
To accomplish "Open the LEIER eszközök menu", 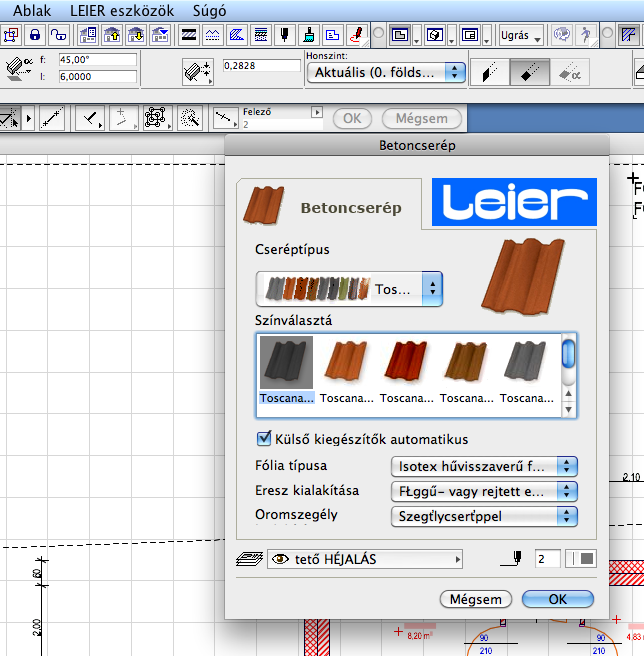I will click(x=122, y=10).
